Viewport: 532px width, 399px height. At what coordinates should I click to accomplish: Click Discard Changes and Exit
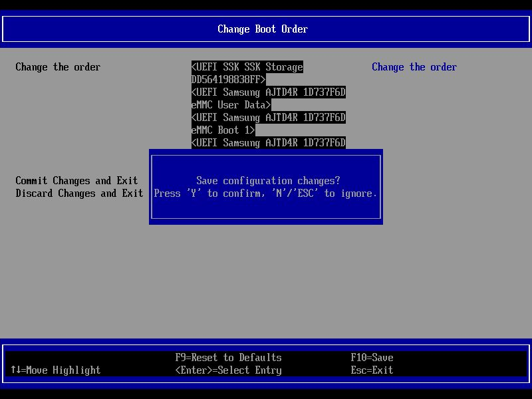click(79, 193)
